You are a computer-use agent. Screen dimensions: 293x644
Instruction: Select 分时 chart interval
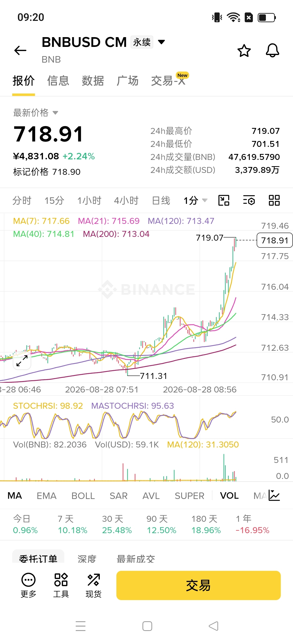22,201
